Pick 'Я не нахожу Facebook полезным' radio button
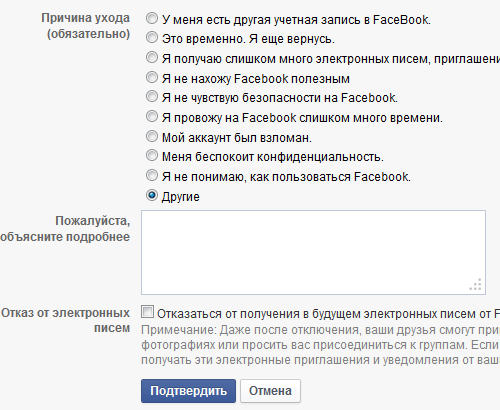 click(x=152, y=77)
